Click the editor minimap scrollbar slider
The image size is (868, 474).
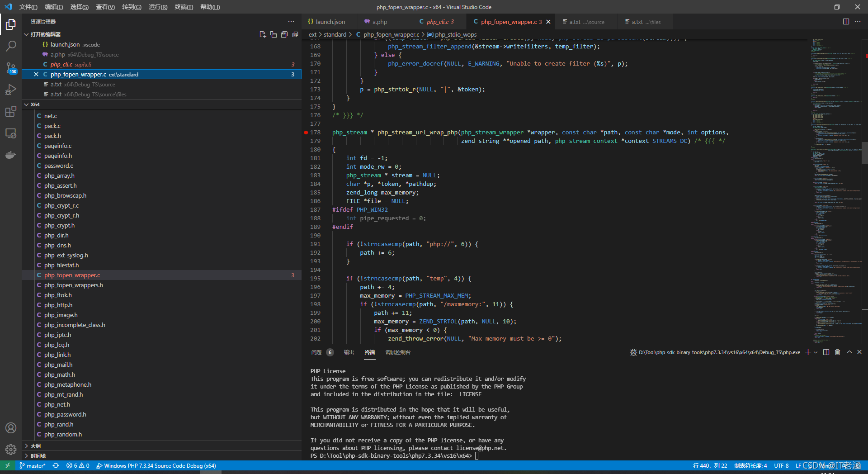(864, 152)
